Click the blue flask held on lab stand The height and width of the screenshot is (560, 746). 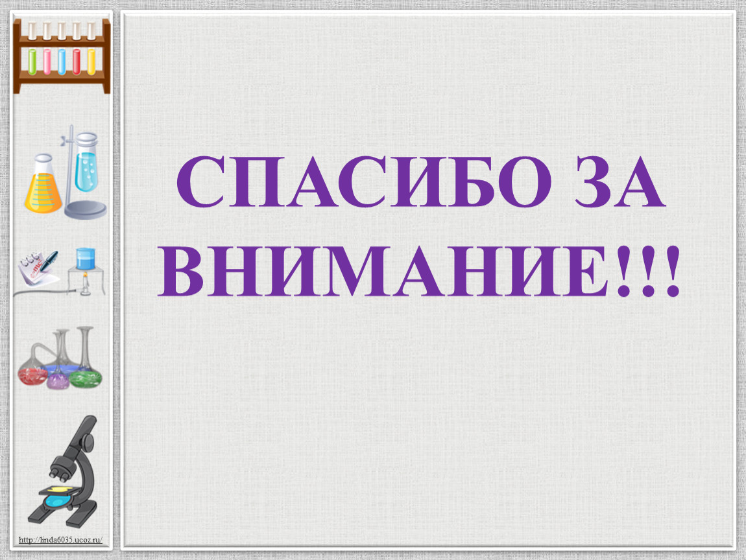(86, 165)
